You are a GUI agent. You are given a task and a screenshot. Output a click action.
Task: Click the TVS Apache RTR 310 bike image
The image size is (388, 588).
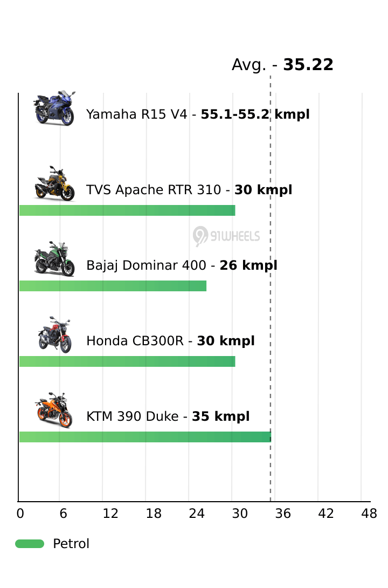point(54,183)
